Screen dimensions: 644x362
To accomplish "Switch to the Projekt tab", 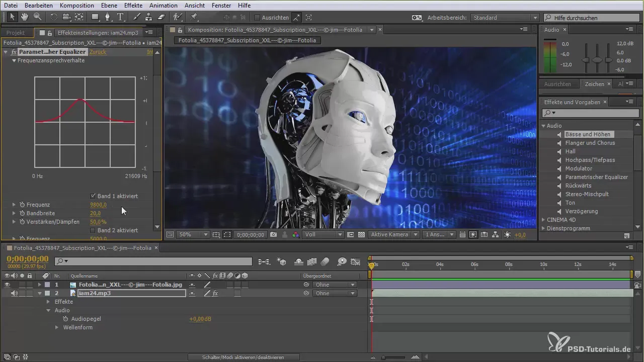I will [16, 33].
